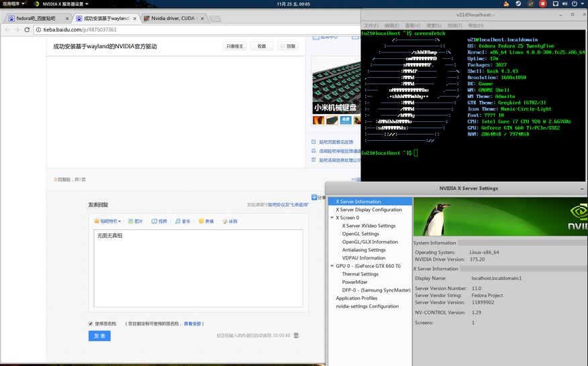Click the blue thumbnail below keyboard ad
588x366 pixels.
346,120
